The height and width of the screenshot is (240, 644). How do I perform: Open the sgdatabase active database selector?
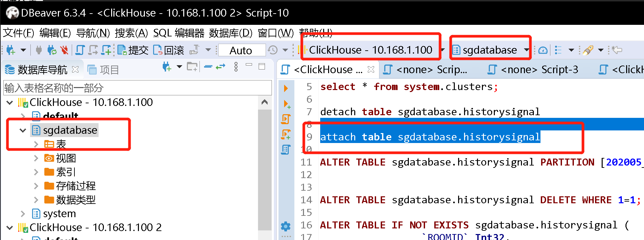491,50
